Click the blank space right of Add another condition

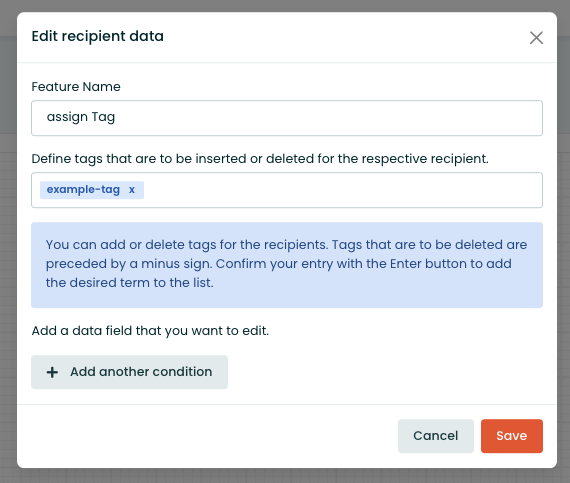(385, 372)
